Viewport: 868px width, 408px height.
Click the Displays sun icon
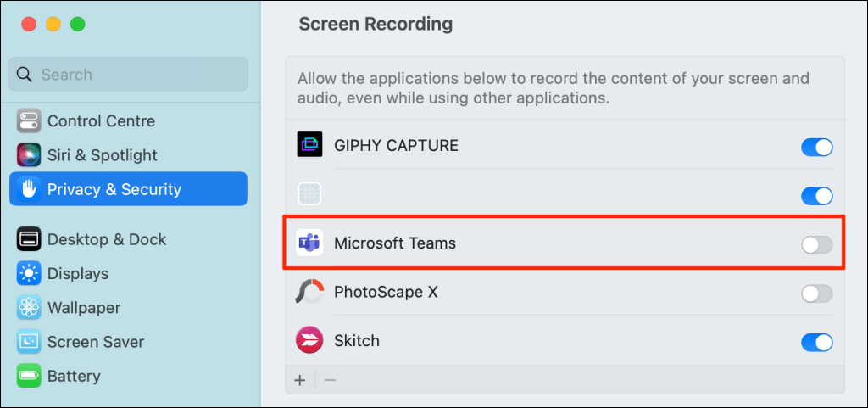click(x=29, y=274)
